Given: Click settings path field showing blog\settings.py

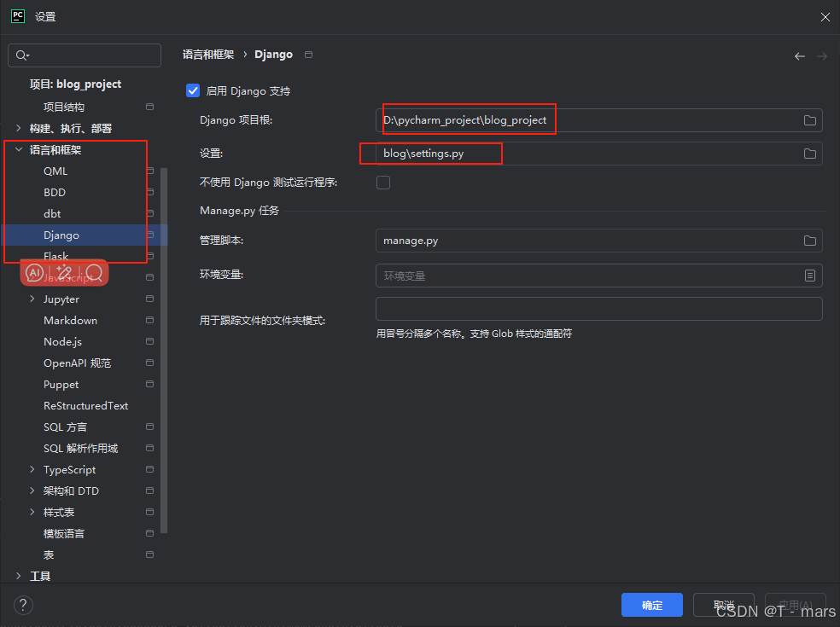Looking at the screenshot, I should [x=599, y=154].
